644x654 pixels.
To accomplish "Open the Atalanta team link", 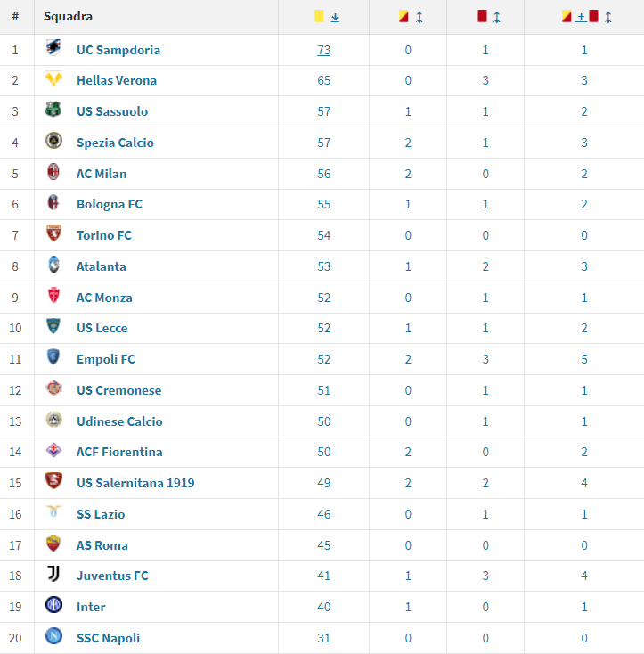I will click(101, 266).
